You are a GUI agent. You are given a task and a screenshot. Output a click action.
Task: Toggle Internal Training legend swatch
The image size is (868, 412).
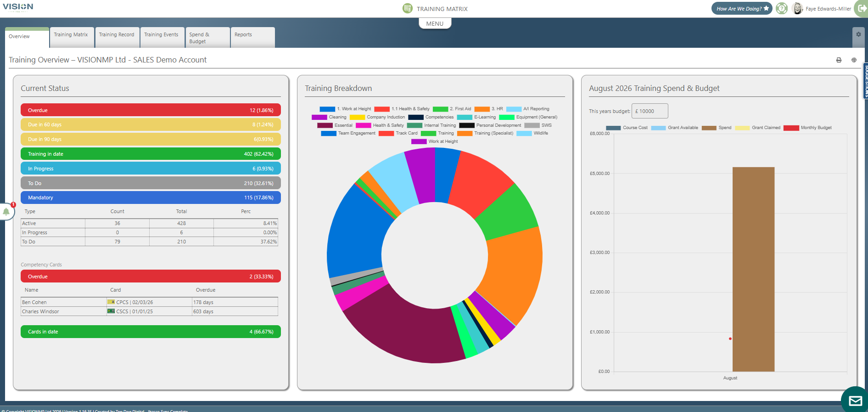tap(414, 125)
